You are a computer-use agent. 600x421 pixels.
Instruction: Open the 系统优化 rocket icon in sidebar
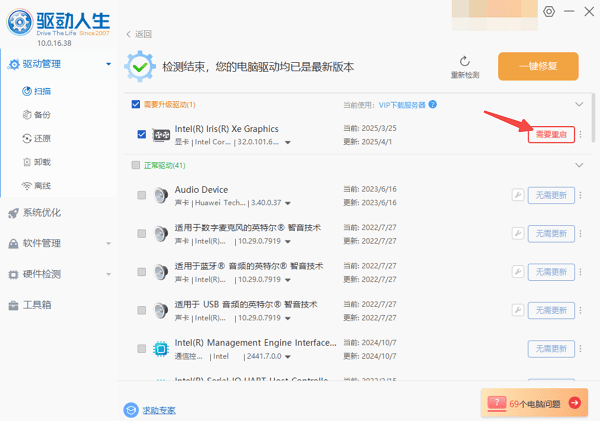pos(13,212)
